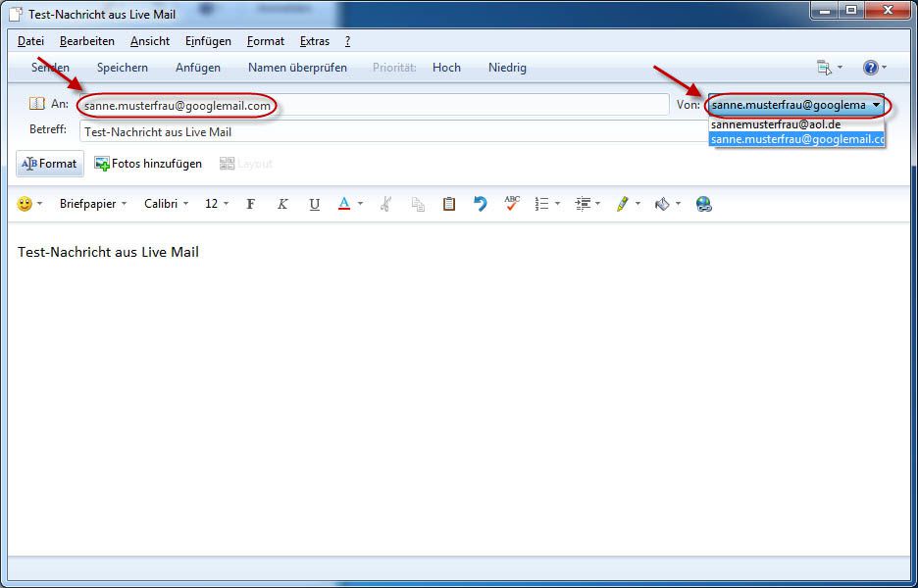Apply a numbered list to the message

[542, 203]
